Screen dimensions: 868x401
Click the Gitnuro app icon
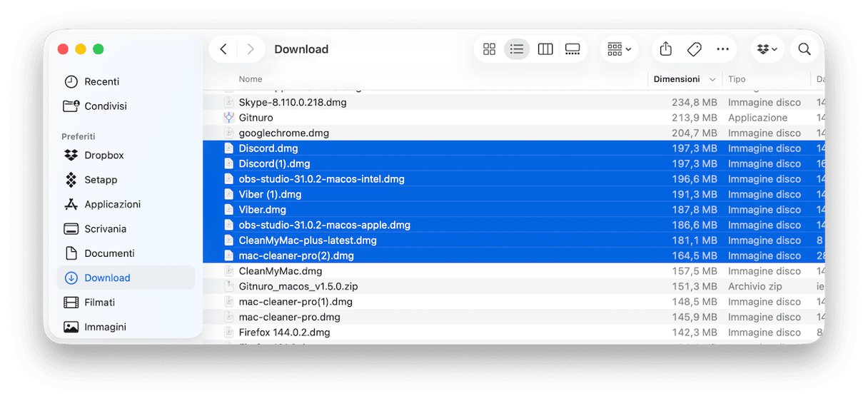click(x=228, y=118)
